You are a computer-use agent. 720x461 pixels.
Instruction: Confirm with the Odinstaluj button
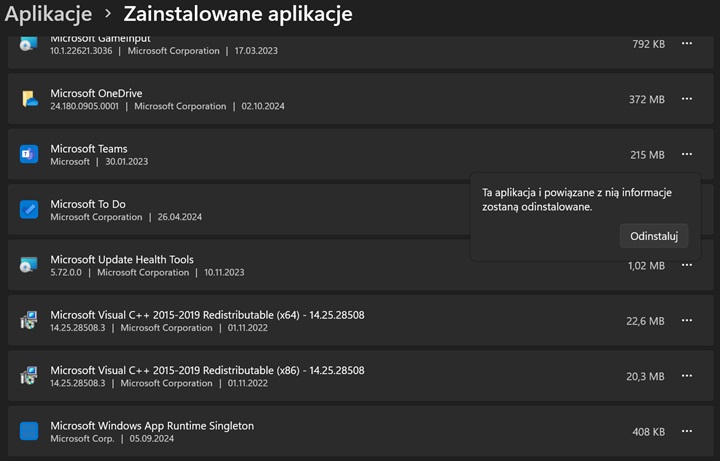(654, 236)
